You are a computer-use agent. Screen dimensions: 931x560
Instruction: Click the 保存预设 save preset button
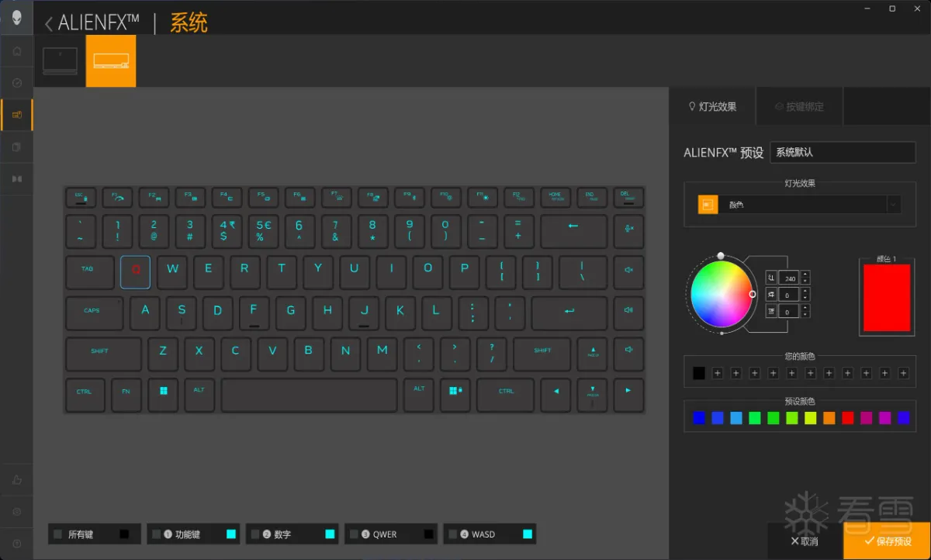click(x=888, y=541)
